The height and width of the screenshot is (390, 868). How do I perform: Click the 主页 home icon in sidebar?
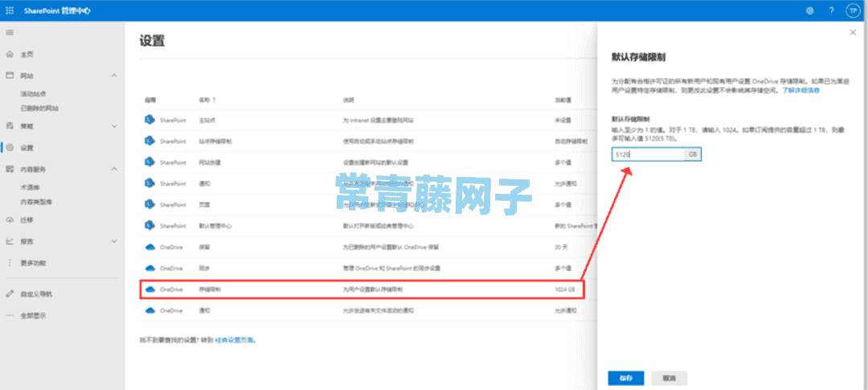tap(10, 54)
